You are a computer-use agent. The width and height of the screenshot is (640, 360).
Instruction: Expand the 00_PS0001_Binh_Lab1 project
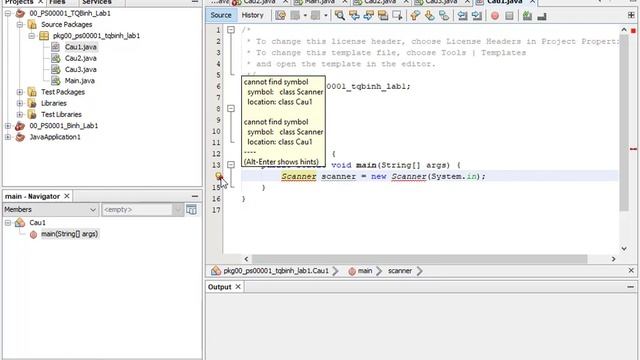(8, 126)
